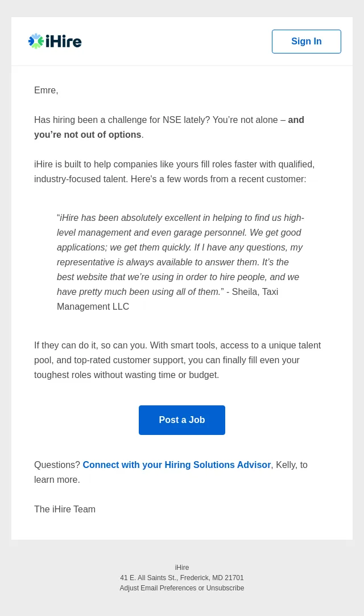Open the Sign In button

click(x=307, y=41)
